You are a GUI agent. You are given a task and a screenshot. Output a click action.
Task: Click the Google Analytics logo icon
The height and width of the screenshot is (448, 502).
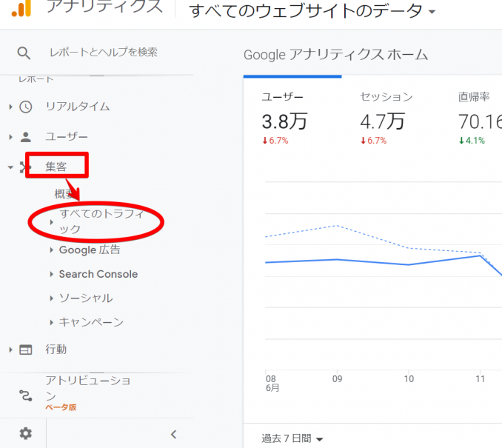(21, 7)
